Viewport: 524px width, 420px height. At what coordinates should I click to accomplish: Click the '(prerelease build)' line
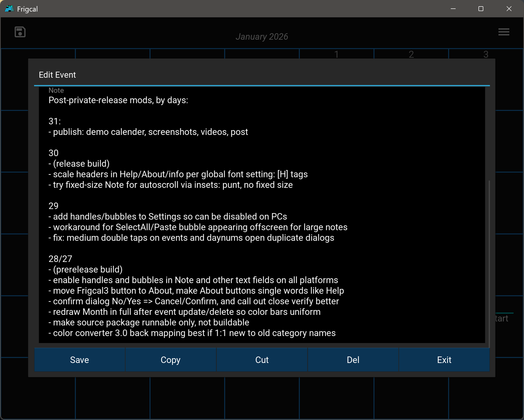coord(85,269)
